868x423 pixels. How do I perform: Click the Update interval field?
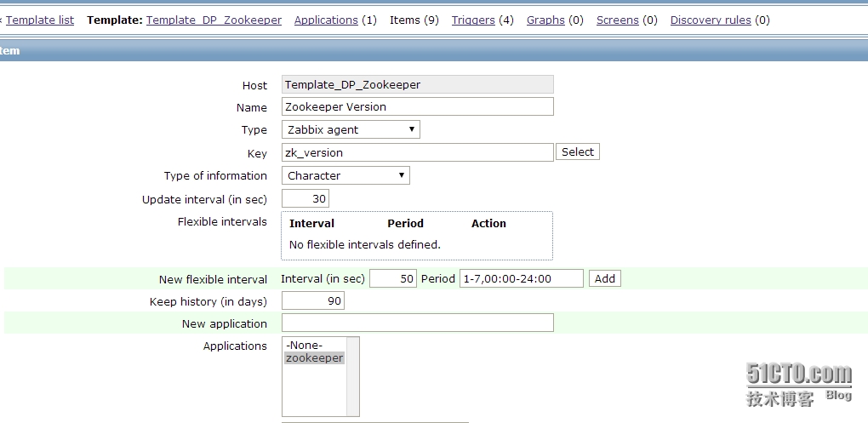305,199
